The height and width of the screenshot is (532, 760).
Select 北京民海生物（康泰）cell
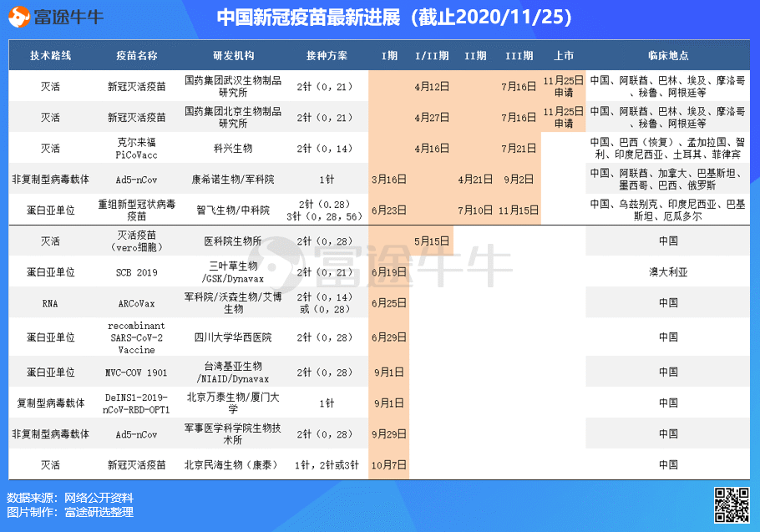[233, 465]
